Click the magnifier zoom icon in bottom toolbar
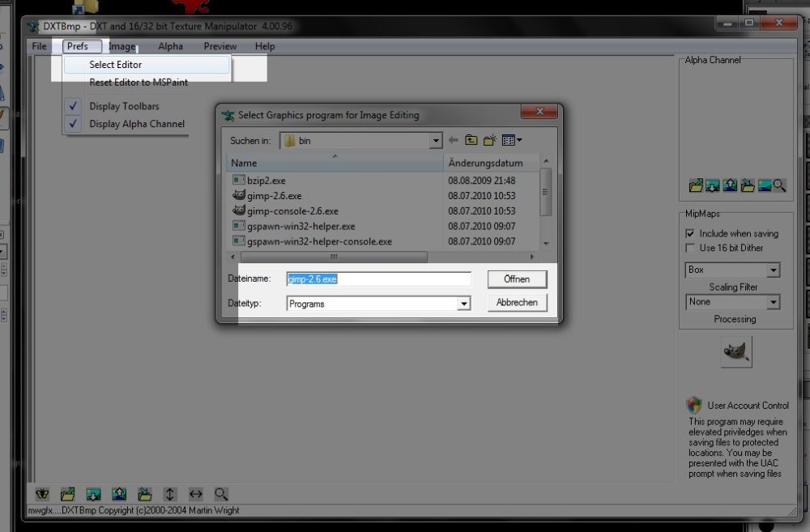The image size is (810, 532). tap(221, 494)
